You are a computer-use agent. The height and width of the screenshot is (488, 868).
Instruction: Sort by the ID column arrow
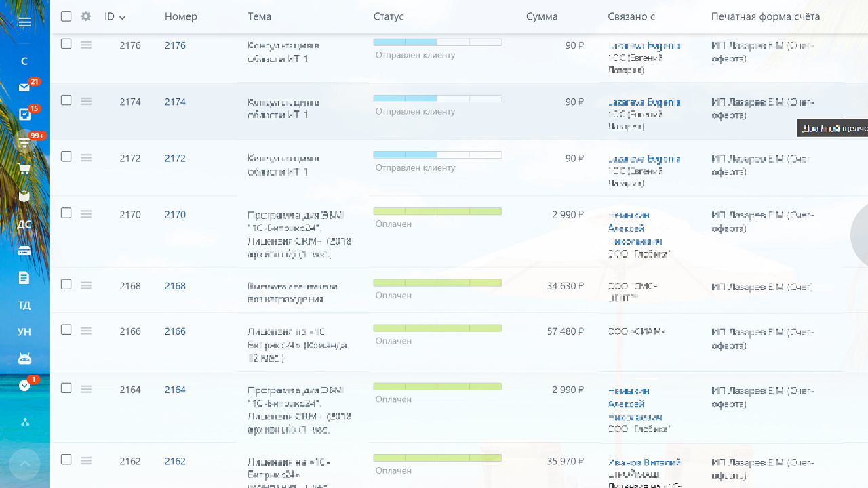pos(122,18)
